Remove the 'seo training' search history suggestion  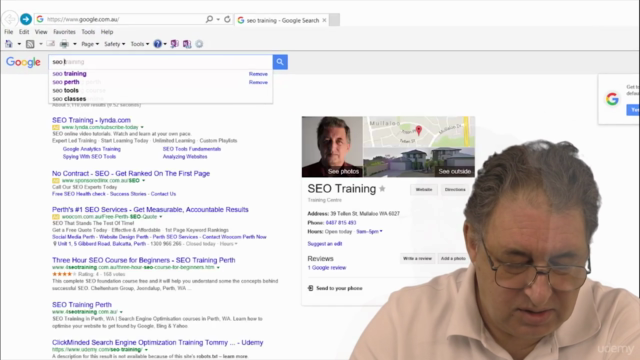pos(258,74)
